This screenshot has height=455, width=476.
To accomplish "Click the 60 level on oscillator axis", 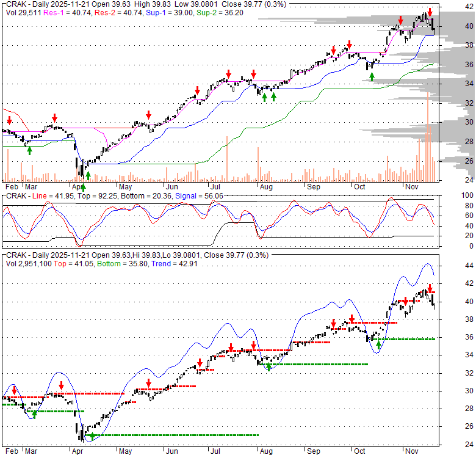I will (x=469, y=216).
